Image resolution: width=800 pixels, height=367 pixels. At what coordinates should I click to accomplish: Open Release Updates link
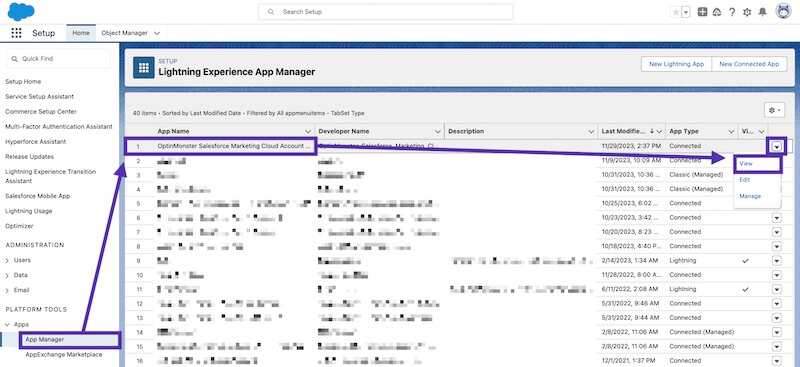(x=29, y=157)
